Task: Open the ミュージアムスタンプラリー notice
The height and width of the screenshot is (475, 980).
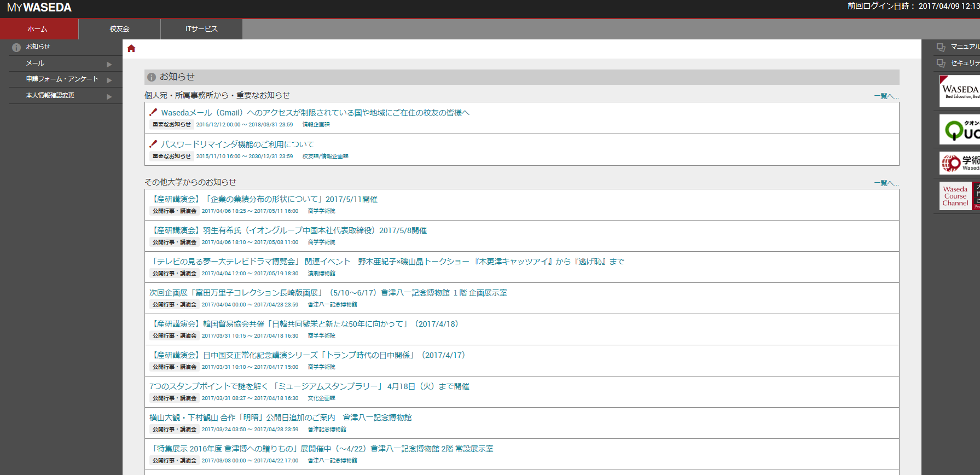Action: tap(309, 386)
